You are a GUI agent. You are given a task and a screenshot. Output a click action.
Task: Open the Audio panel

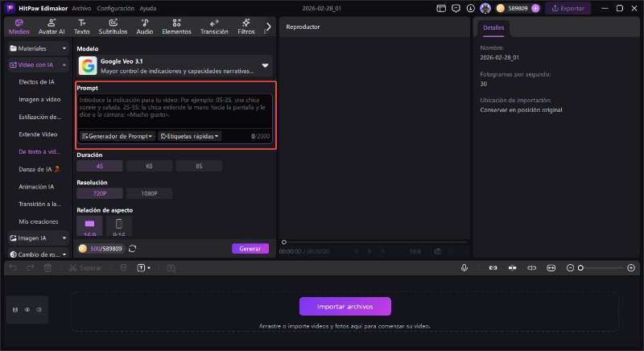pos(145,27)
